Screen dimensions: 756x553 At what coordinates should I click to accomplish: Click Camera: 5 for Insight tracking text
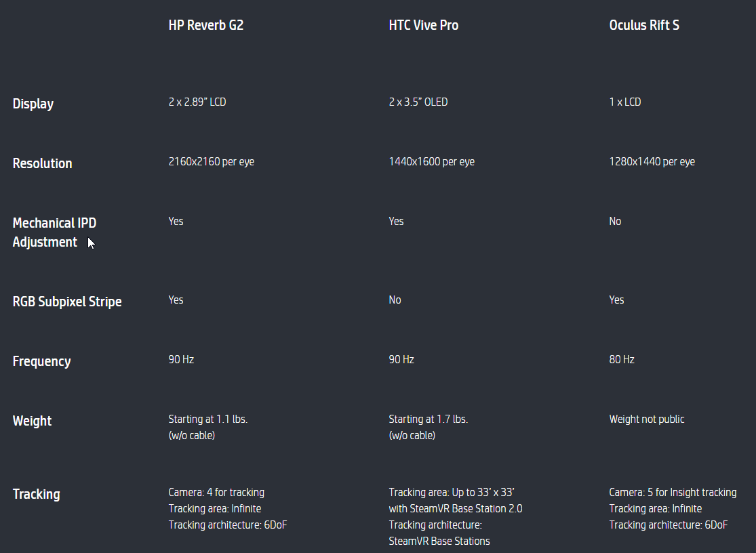[673, 492]
